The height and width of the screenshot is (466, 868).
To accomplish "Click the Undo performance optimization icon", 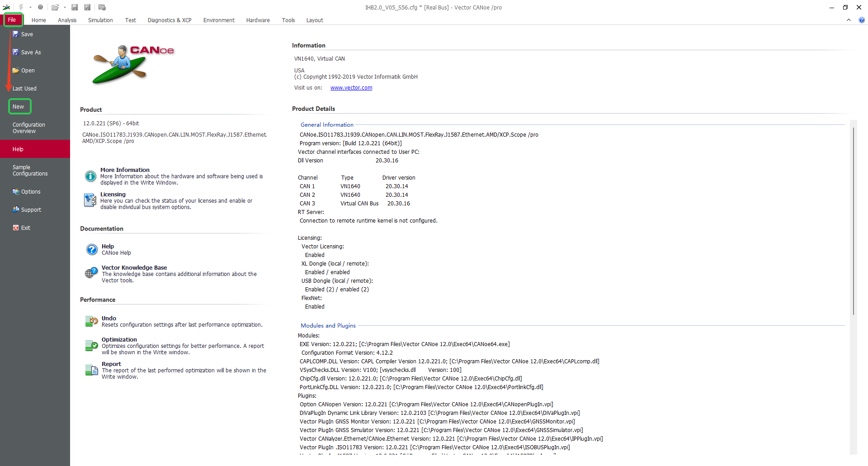I will pyautogui.click(x=92, y=321).
